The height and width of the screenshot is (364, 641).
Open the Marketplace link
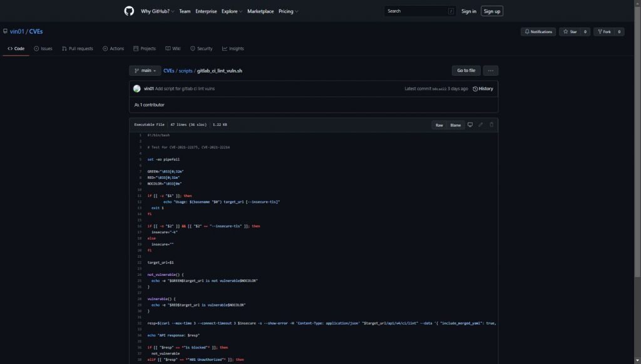(x=260, y=11)
